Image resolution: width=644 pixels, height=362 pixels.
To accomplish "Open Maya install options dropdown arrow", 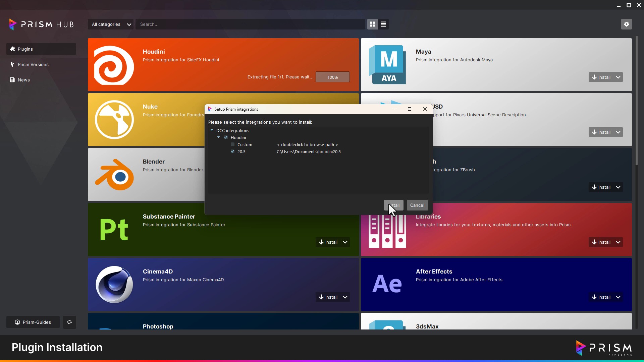I will 618,77.
